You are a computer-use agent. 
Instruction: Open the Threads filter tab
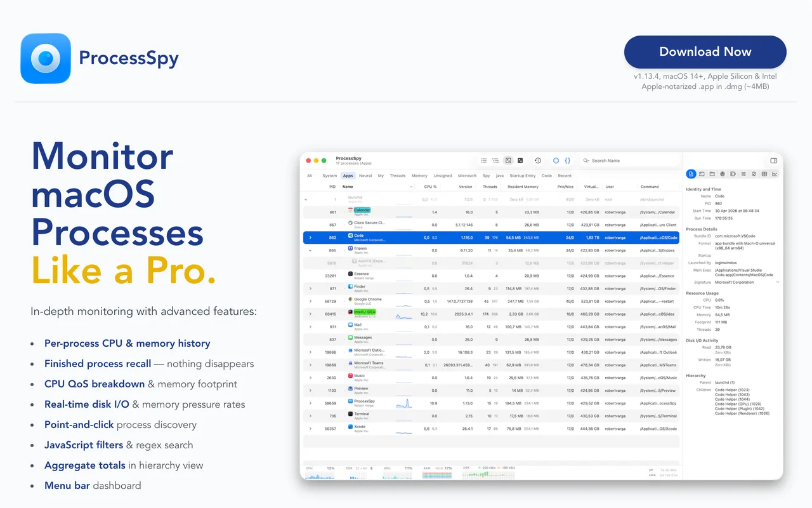(398, 176)
